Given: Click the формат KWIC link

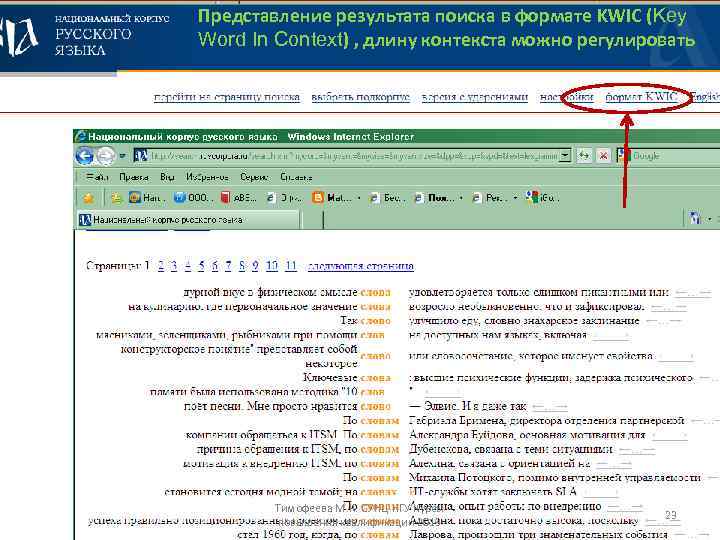Looking at the screenshot, I should [x=641, y=97].
